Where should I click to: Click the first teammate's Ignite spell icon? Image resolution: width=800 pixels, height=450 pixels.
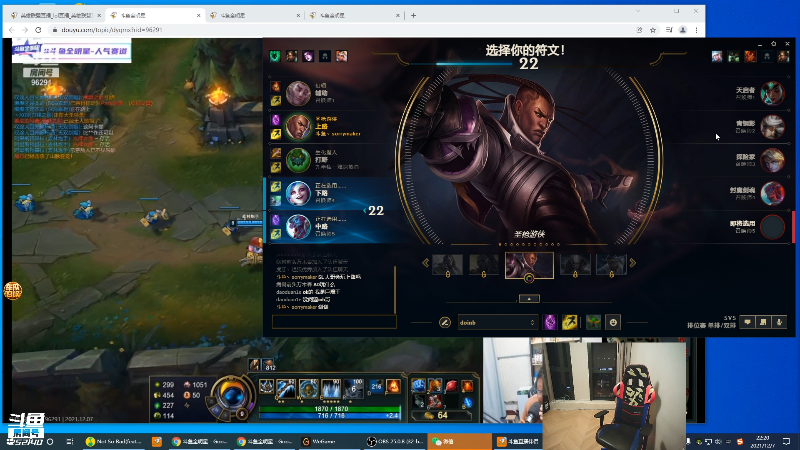coord(276,87)
